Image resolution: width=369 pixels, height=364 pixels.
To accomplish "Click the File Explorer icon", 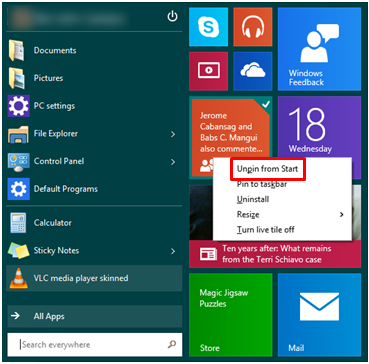I will click(x=18, y=134).
